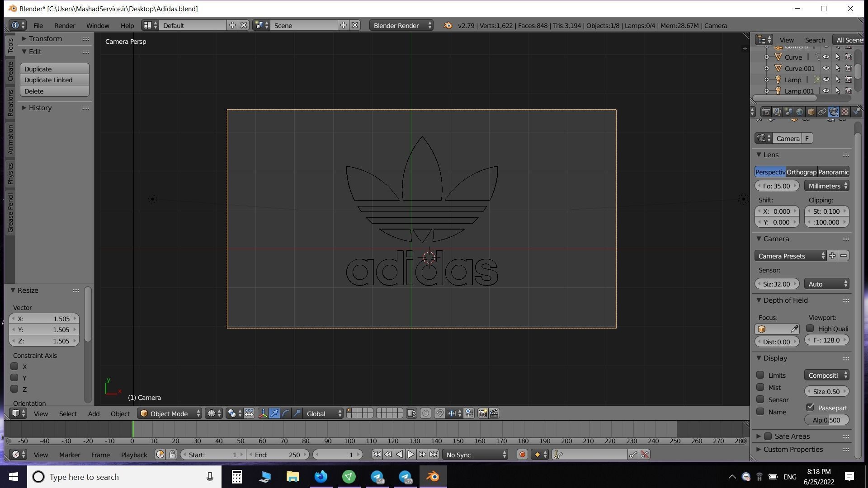Toggle visibility eye for Curve.001 object

coord(826,68)
